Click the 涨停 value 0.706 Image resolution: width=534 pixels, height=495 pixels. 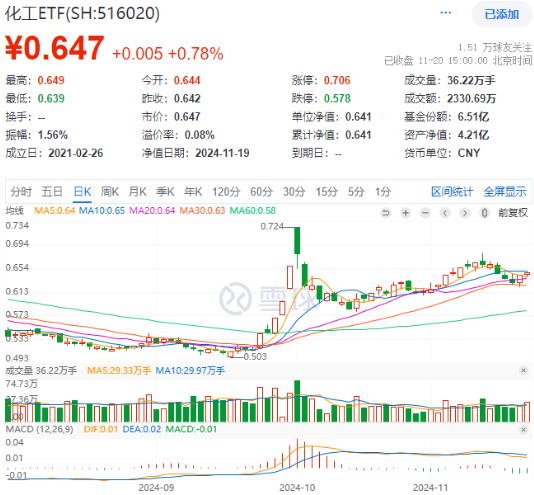[337, 80]
